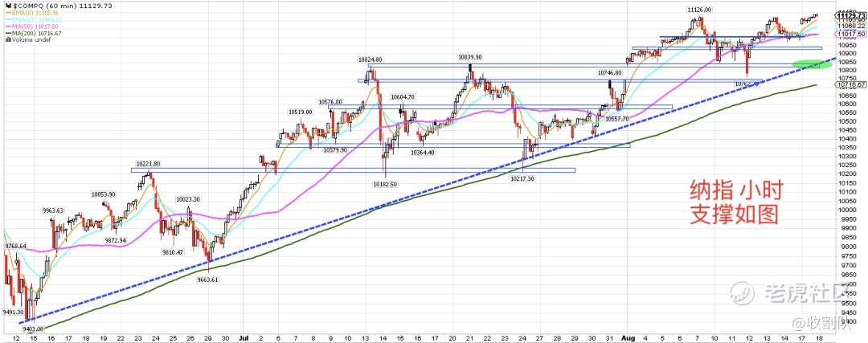Click the 10746.80 price label
This screenshot has width=868, height=343.
coord(609,72)
